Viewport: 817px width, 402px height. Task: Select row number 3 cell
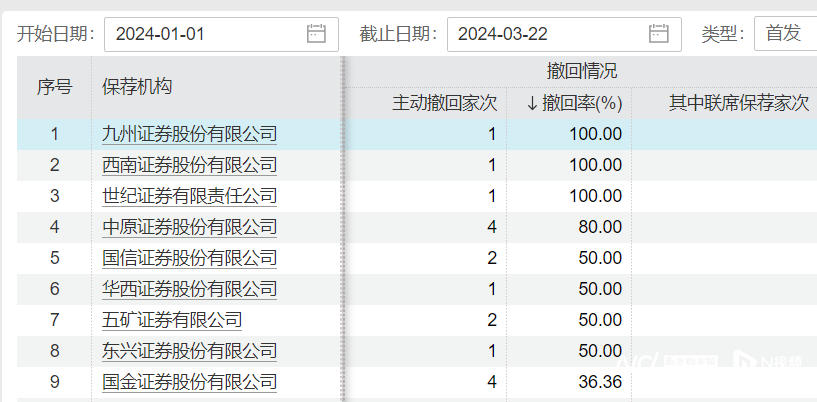coord(54,196)
